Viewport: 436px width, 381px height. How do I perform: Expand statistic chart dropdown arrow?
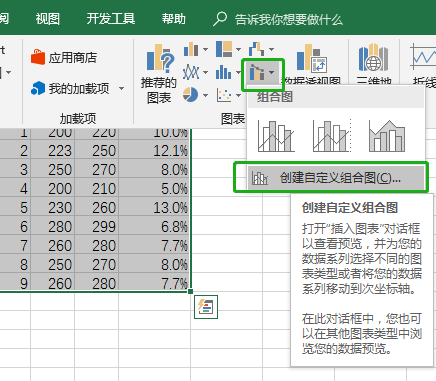click(238, 72)
